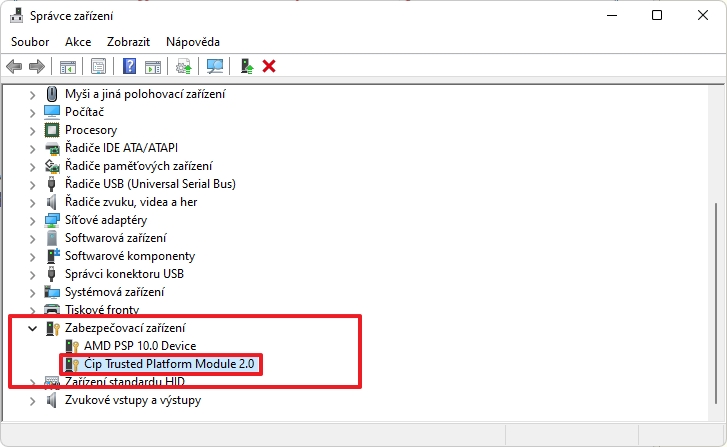Select AMD PSP 10.0 Device
The image size is (727, 447).
(140, 346)
